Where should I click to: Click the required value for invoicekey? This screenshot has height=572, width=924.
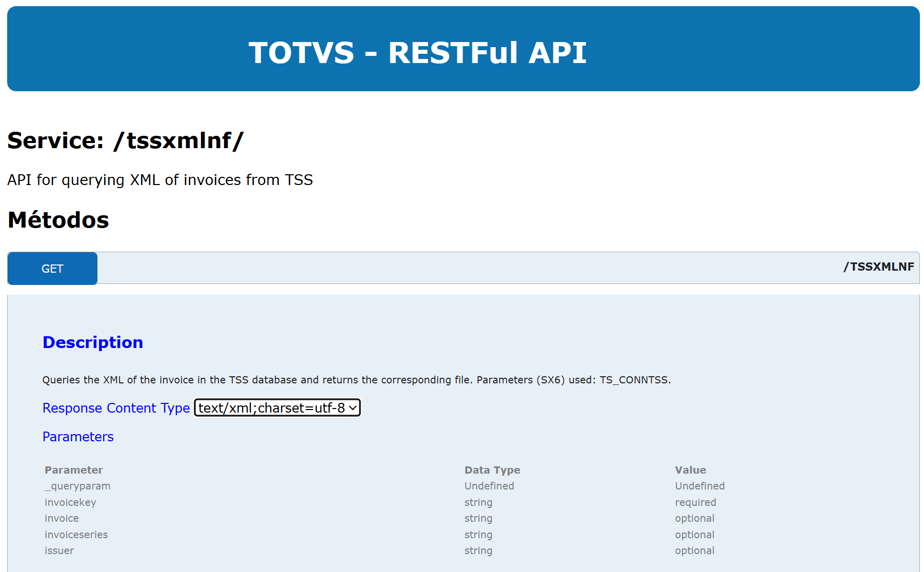pos(695,502)
